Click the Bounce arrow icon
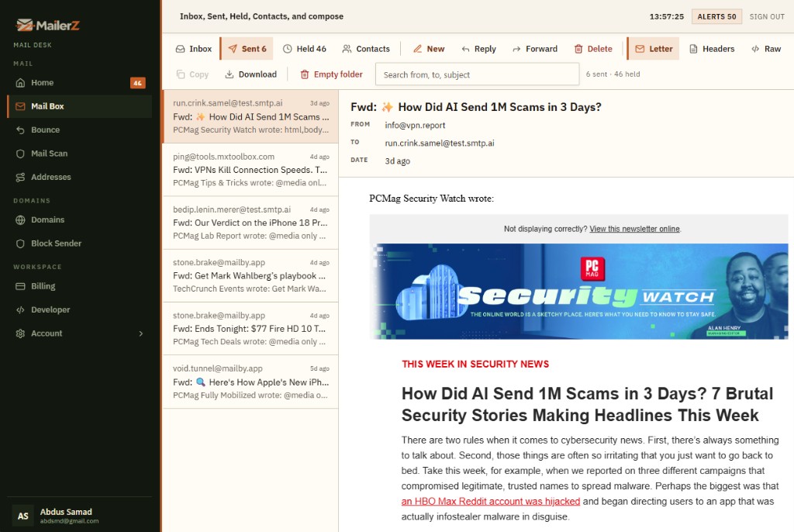Image resolution: width=794 pixels, height=532 pixels. tap(20, 130)
